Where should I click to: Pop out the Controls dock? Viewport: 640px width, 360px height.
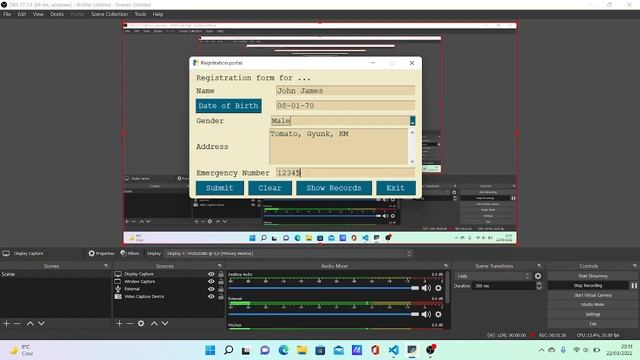click(635, 266)
